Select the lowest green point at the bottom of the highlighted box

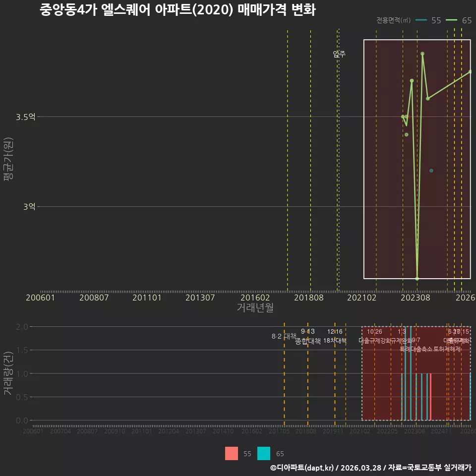pos(417,278)
